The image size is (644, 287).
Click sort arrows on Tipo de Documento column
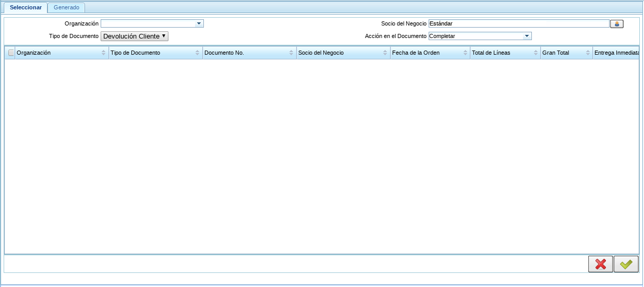tap(197, 53)
